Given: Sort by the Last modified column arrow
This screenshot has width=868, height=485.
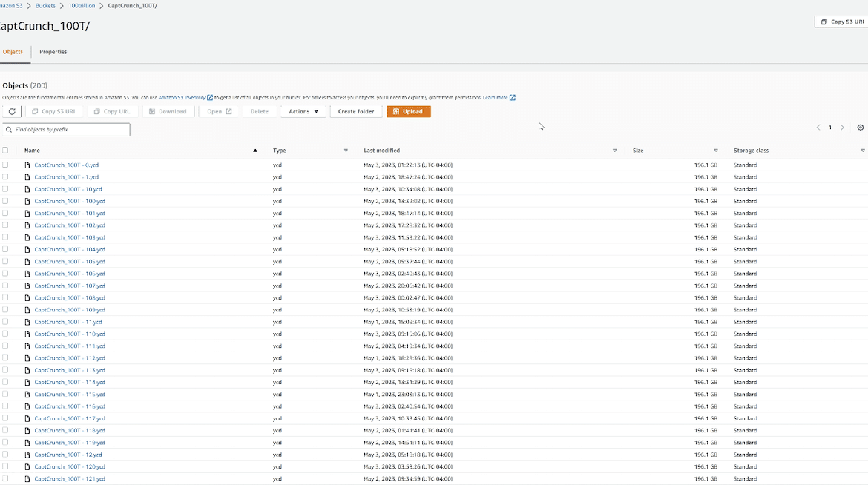Looking at the screenshot, I should (x=614, y=151).
